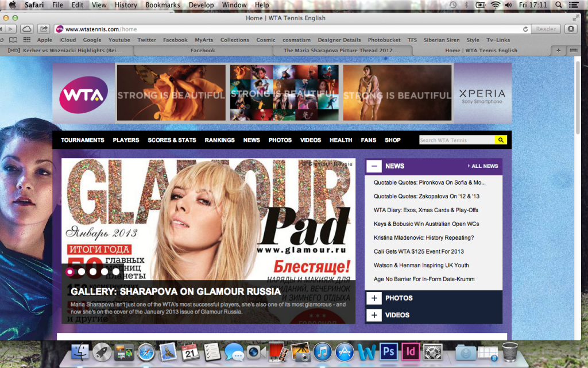Expand the PHOTOS panel plus button
The image size is (588, 368).
click(374, 298)
